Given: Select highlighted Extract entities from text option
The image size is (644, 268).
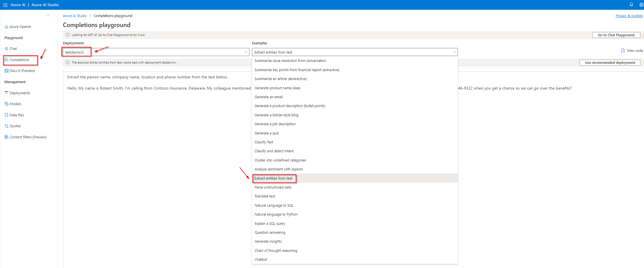Looking at the screenshot, I should [x=355, y=178].
